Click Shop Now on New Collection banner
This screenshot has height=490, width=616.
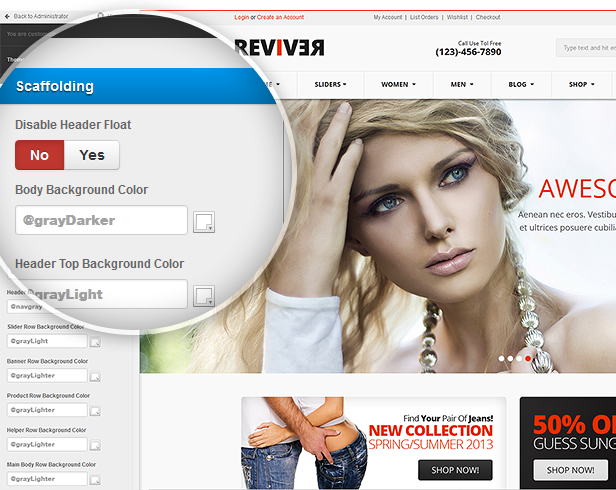pos(455,470)
